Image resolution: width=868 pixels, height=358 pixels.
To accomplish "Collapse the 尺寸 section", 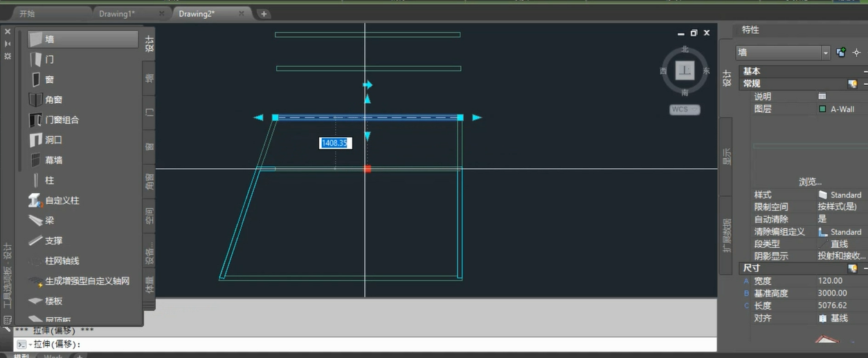I will coord(865,268).
